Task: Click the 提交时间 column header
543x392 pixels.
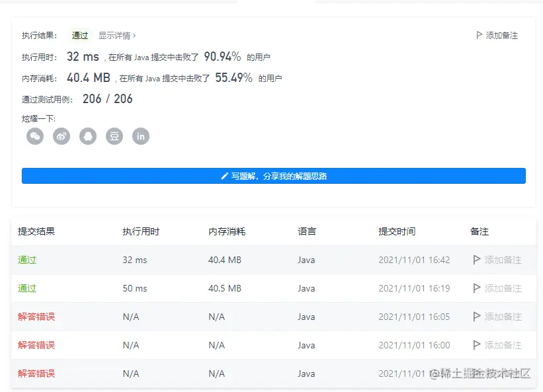Action: tap(397, 231)
